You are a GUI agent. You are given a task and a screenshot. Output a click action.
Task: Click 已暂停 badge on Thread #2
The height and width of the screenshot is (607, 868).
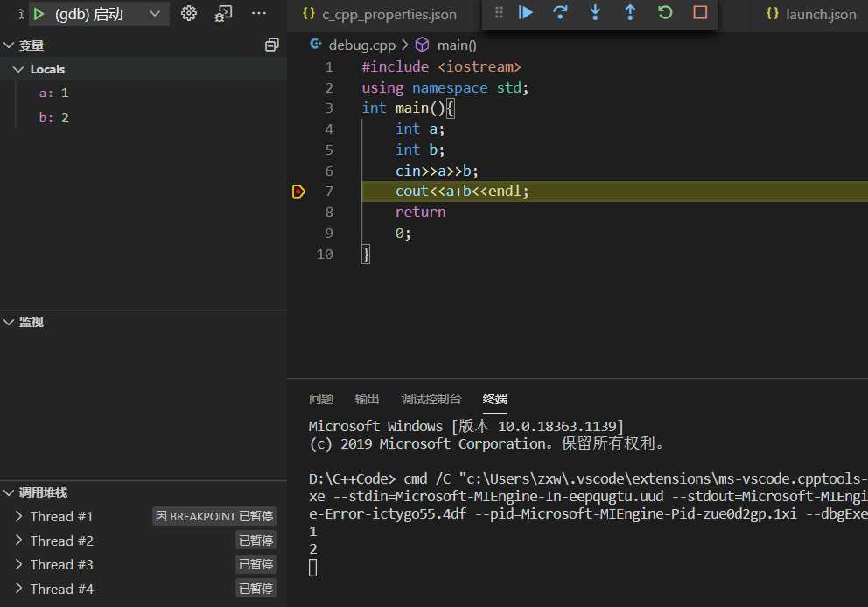(x=255, y=540)
